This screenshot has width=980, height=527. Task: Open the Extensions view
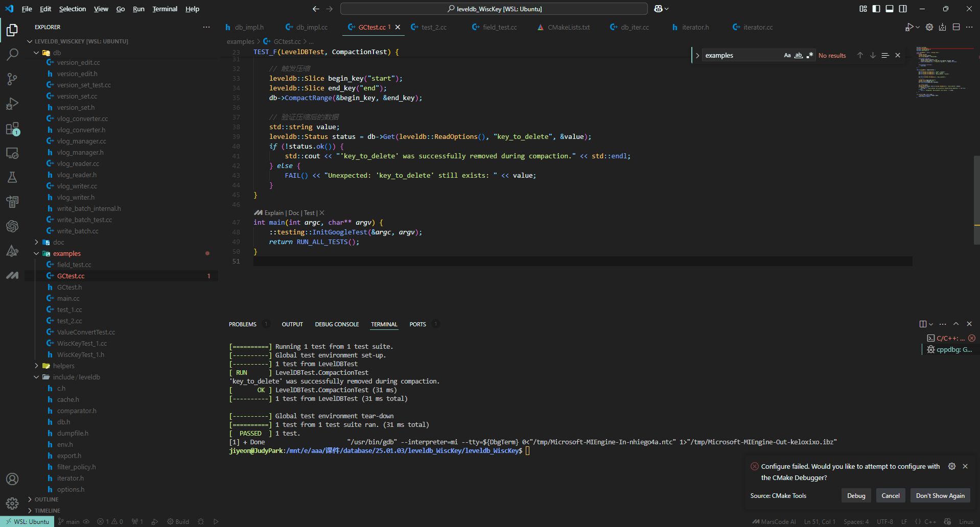click(12, 128)
